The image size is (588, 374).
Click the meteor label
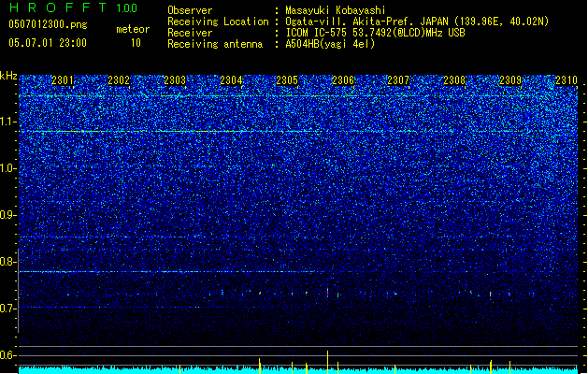point(133,29)
